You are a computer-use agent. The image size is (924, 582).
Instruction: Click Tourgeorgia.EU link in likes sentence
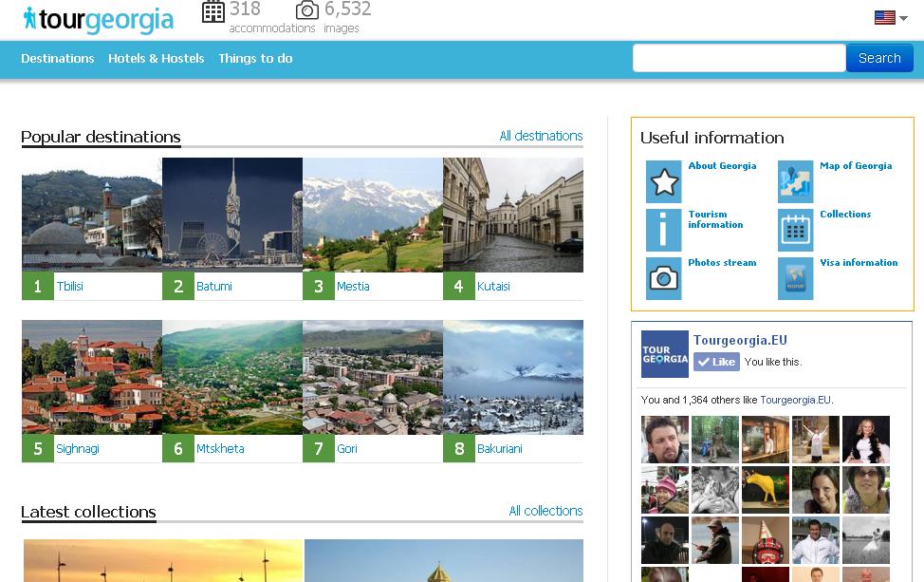click(x=795, y=400)
